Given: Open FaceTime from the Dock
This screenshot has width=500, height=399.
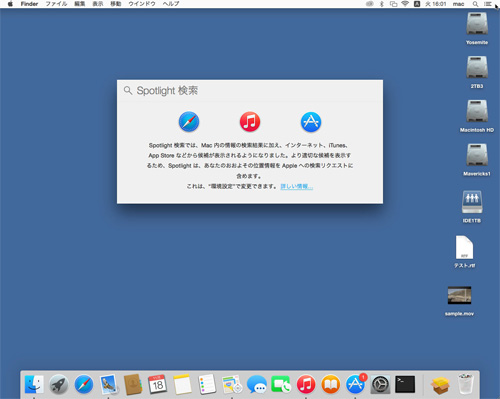Looking at the screenshot, I should click(281, 384).
